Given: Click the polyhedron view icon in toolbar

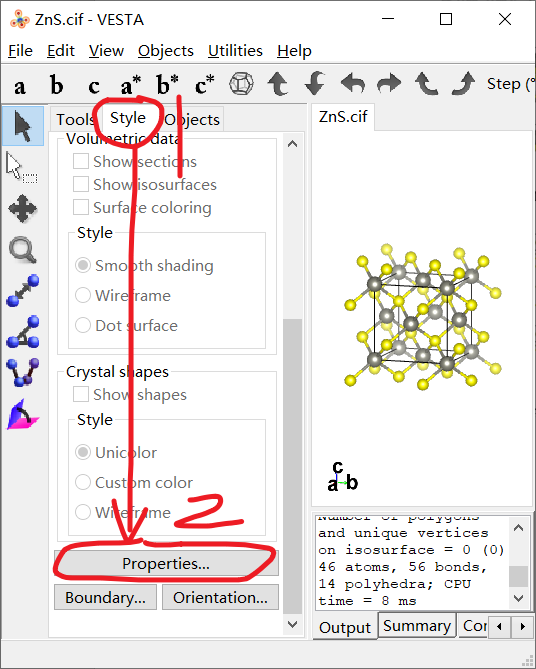Looking at the screenshot, I should (x=241, y=84).
